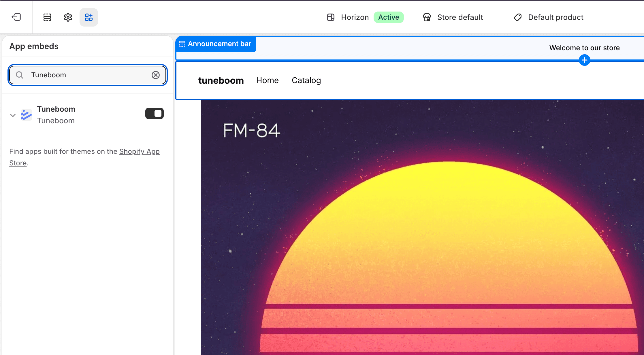Open theme settings gear icon
This screenshot has height=355, width=644.
(x=68, y=17)
